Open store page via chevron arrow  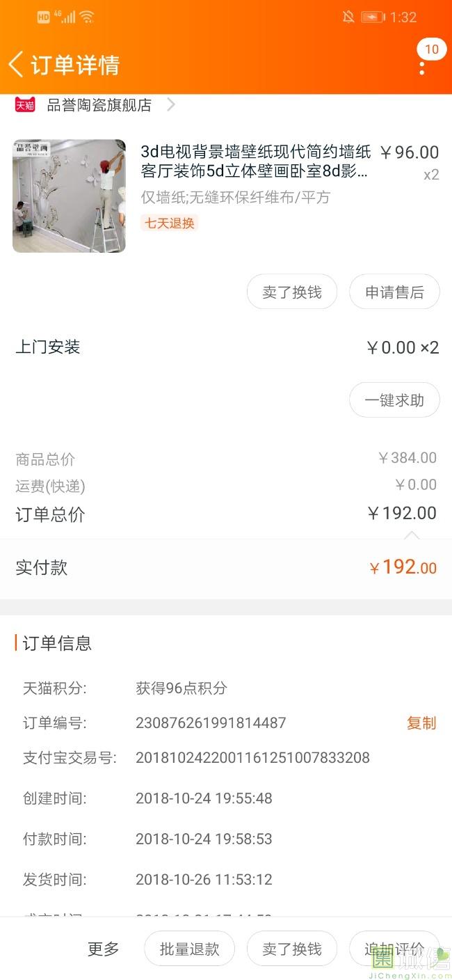point(171,105)
